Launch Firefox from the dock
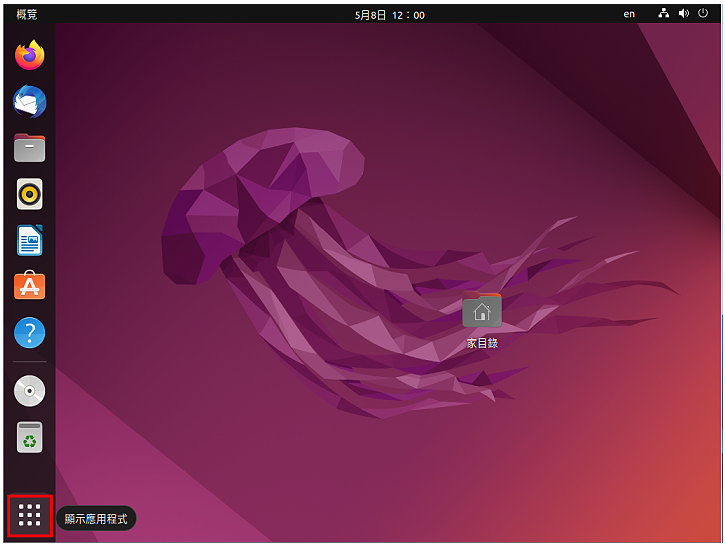 [30, 55]
